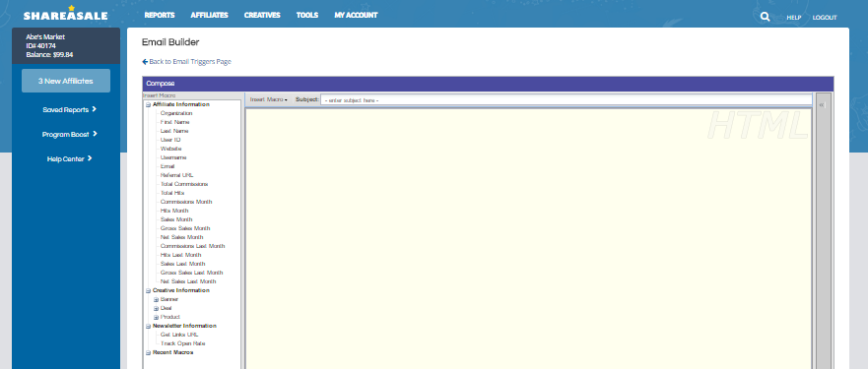Collapse Affiliate Information tree node

pos(148,104)
